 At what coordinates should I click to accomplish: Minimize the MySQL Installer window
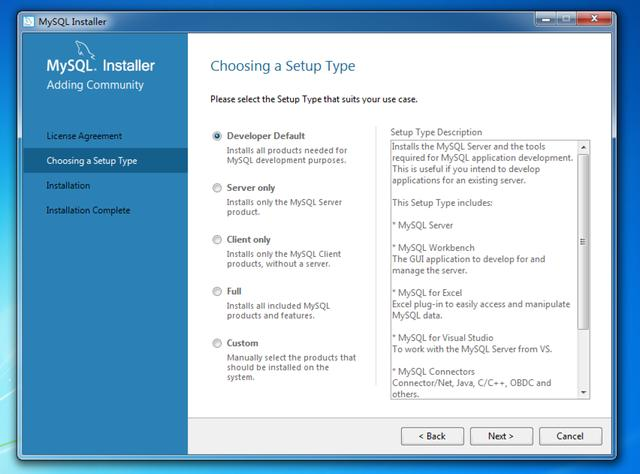546,19
